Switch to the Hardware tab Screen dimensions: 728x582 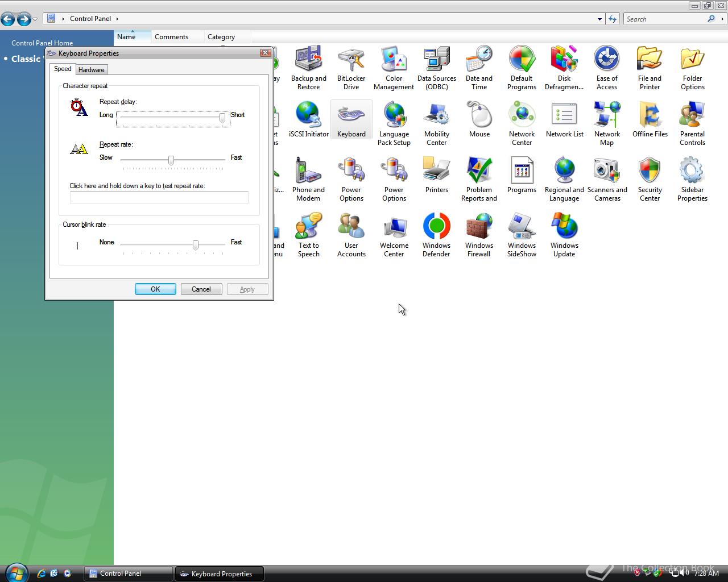(91, 69)
